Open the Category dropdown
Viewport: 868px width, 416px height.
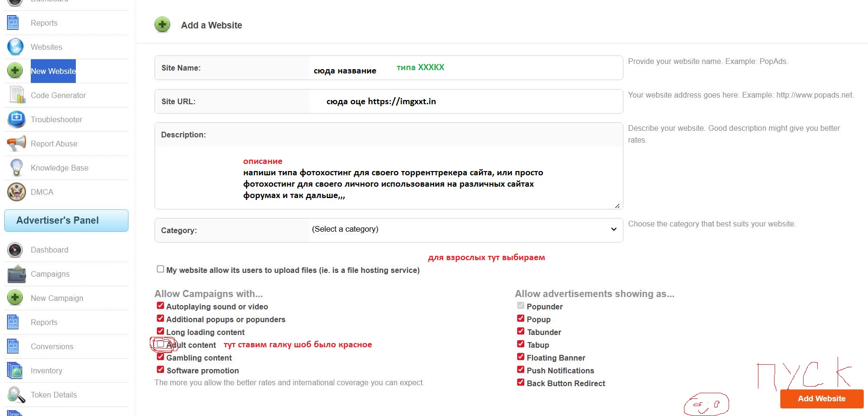coord(465,229)
